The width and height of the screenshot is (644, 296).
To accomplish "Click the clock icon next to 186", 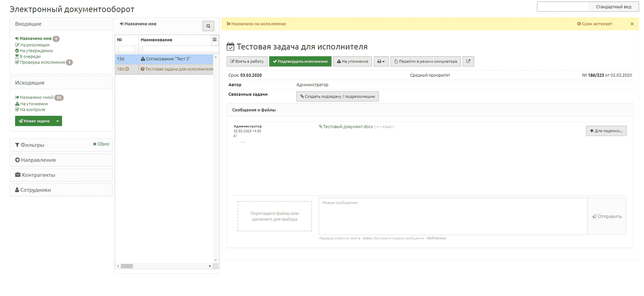I will (x=127, y=69).
